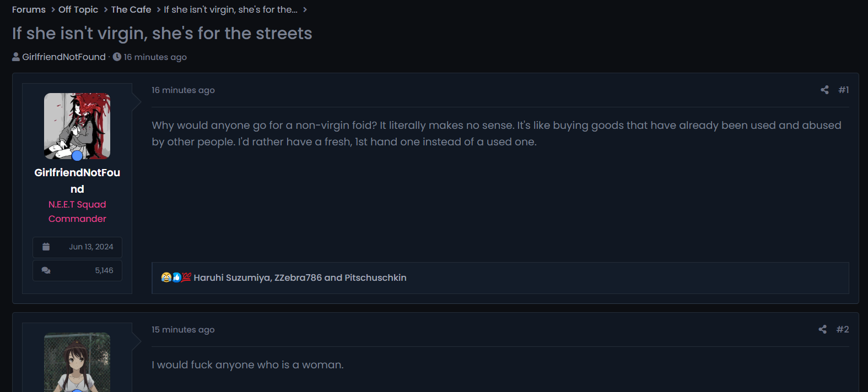
Task: Click the calendar icon beside Jun 13, 2024
Action: [x=46, y=247]
